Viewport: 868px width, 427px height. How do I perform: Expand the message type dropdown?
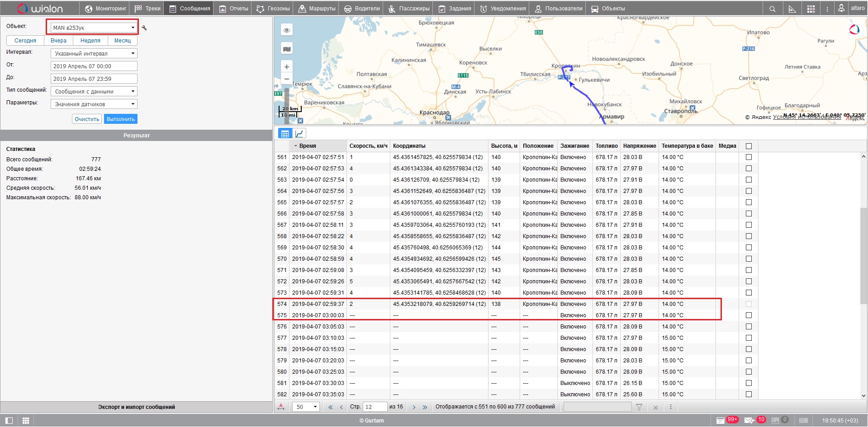94,91
